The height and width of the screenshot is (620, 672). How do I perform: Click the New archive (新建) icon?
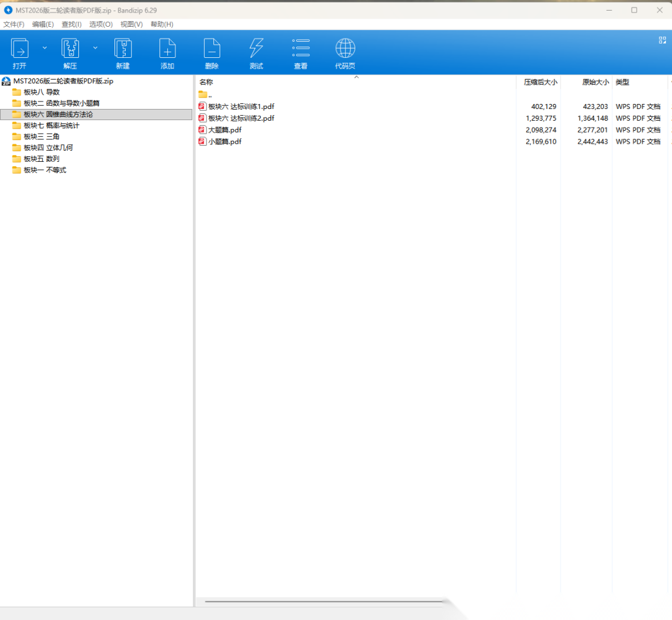(123, 49)
